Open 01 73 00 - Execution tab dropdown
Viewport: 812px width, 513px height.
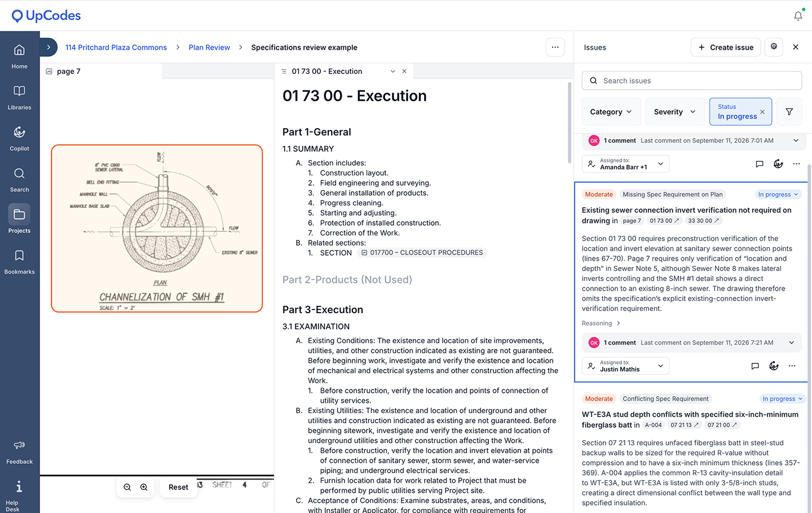point(393,71)
